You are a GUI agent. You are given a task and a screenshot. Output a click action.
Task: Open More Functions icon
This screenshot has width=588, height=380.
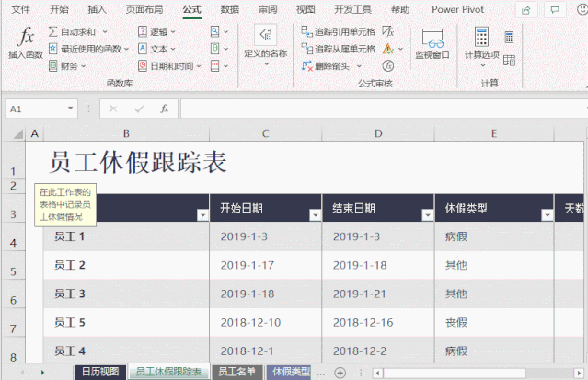tap(214, 66)
